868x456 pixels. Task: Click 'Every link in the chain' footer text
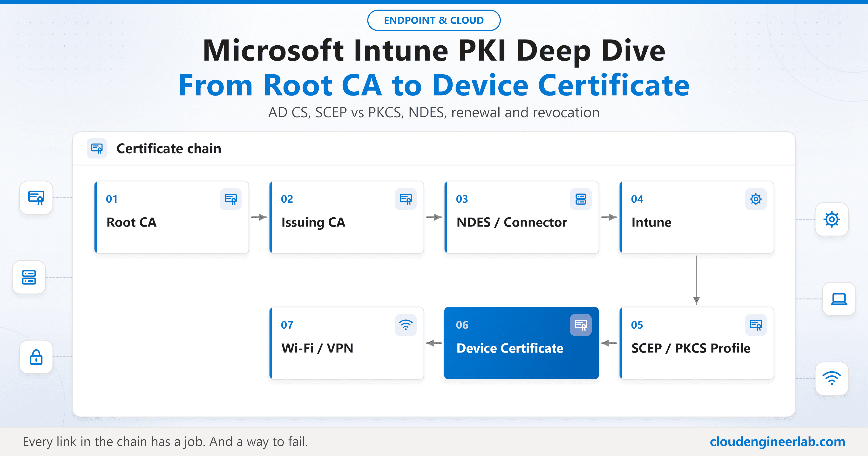(x=165, y=442)
